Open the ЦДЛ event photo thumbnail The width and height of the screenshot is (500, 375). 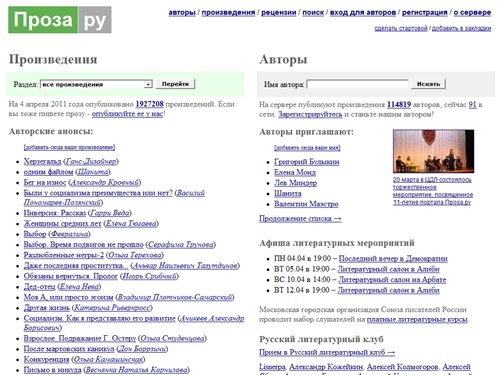434,152
